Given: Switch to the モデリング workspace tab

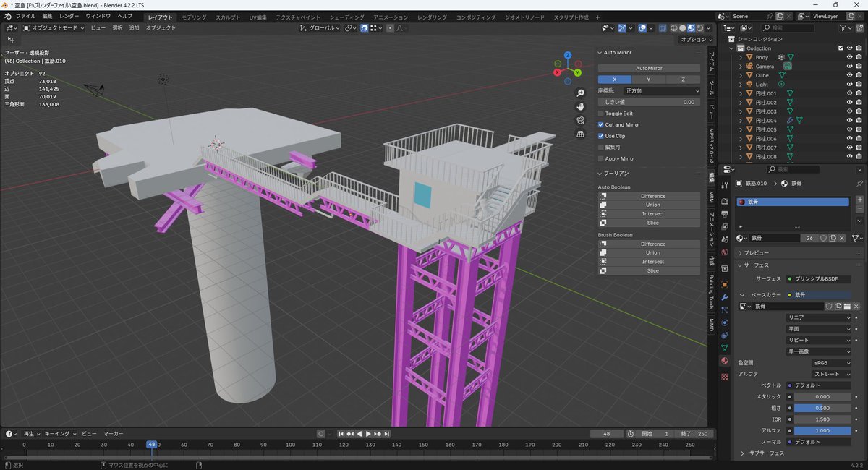Looking at the screenshot, I should click(x=194, y=17).
